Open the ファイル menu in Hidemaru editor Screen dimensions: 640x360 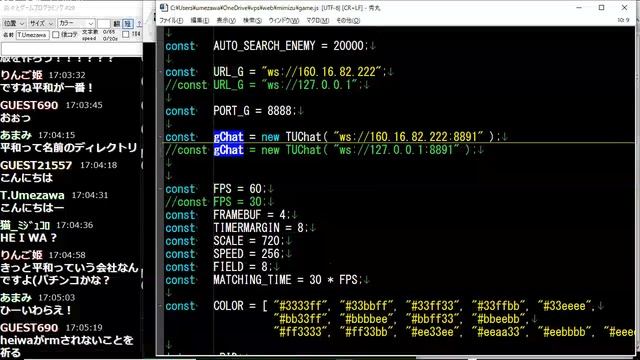click(171, 20)
